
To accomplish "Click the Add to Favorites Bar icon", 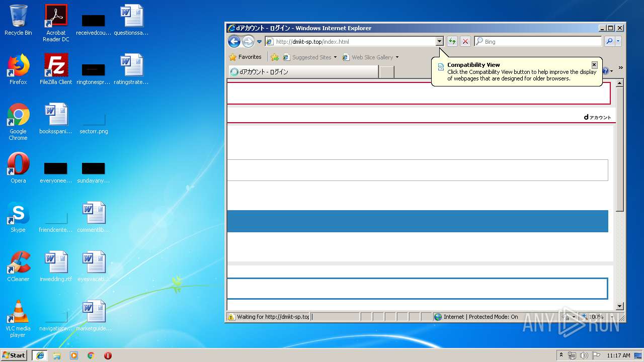I will point(275,57).
